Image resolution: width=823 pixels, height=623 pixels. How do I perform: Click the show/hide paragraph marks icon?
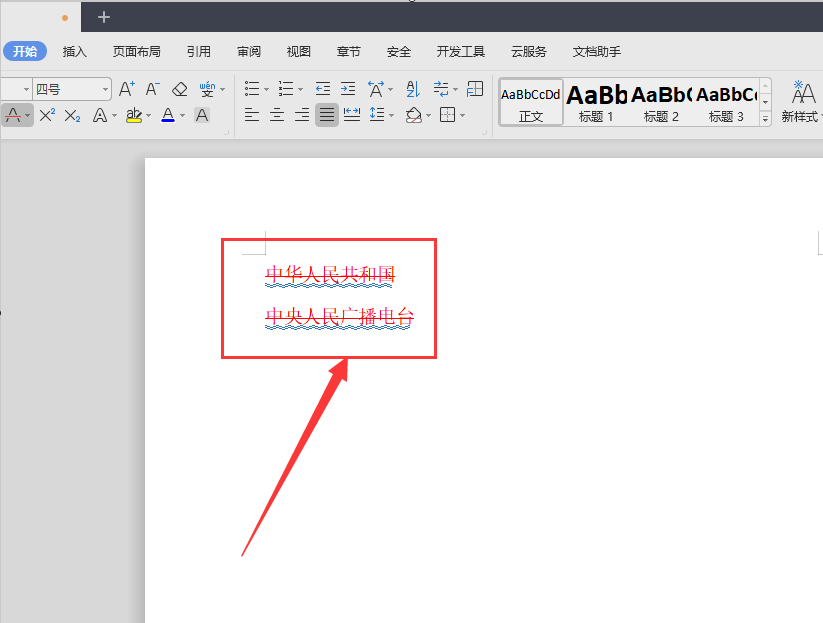click(441, 89)
